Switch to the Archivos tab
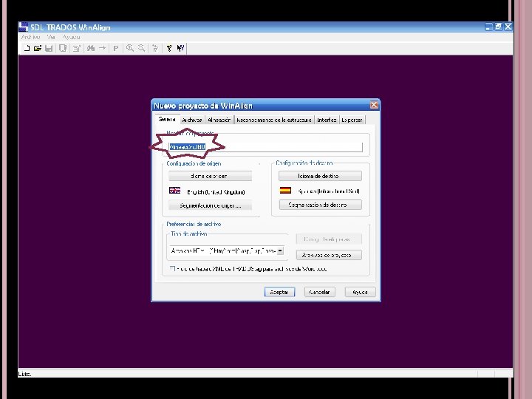Viewport: 532px width, 399px height. 192,120
